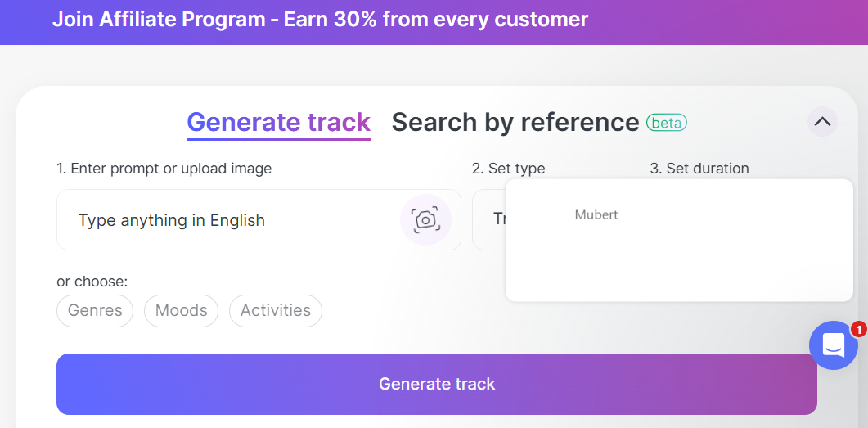Open the Activities chooser

275,311
